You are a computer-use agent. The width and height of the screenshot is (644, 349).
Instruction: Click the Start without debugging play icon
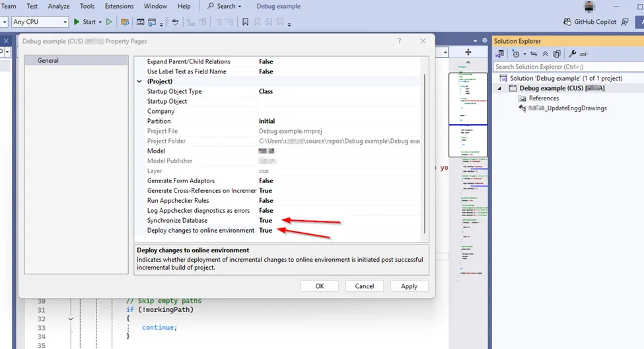(109, 22)
